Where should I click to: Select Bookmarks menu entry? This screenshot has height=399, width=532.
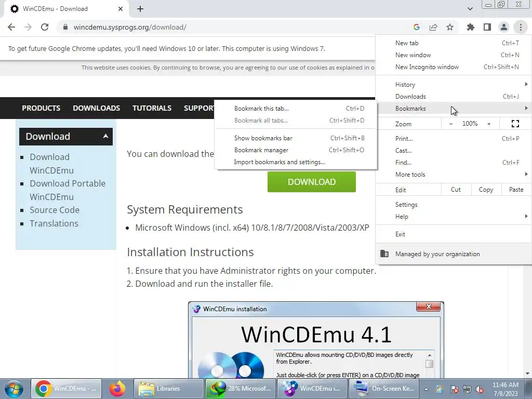[454, 109]
